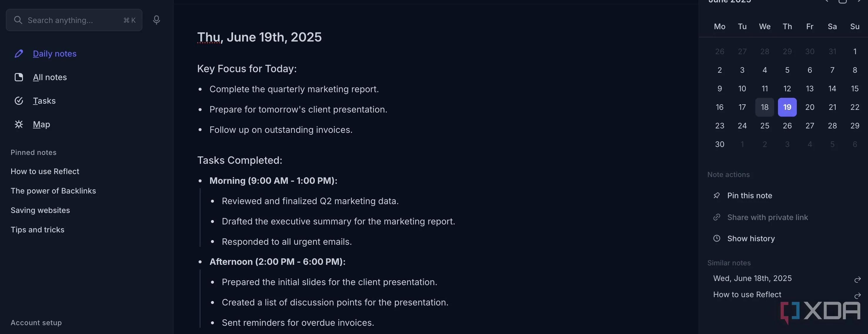Focus the Search anything field
868x334 pixels.
pos(74,20)
